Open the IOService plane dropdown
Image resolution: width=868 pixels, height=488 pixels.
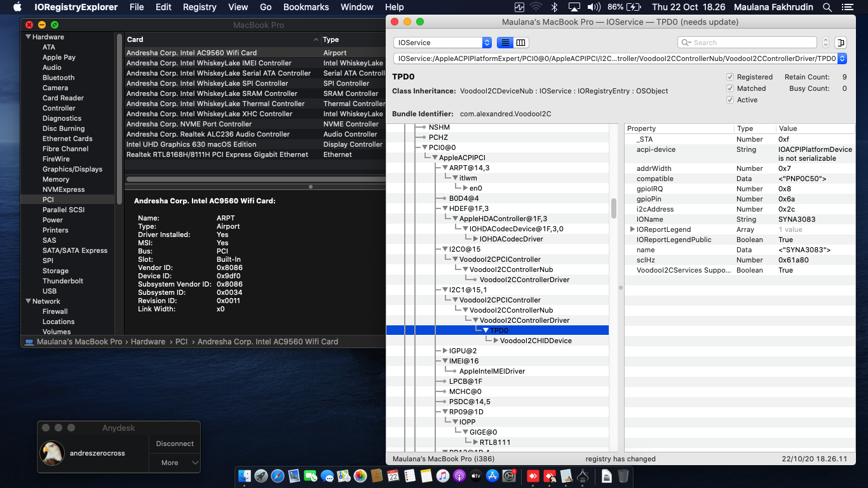click(x=443, y=43)
